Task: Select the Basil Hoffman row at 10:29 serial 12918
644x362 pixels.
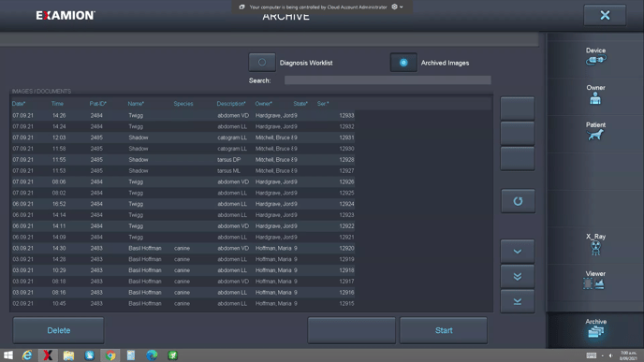Action: point(183,271)
